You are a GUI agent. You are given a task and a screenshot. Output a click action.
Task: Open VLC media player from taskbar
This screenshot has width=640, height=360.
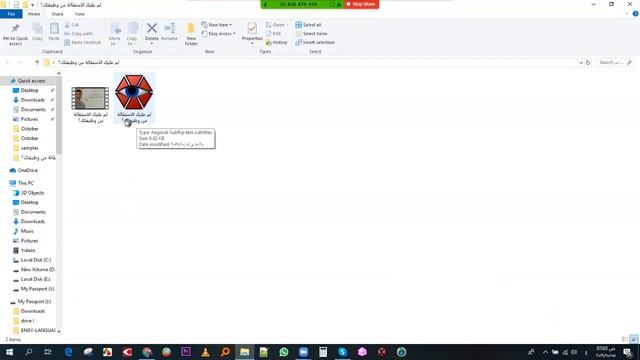pyautogui.click(x=205, y=352)
